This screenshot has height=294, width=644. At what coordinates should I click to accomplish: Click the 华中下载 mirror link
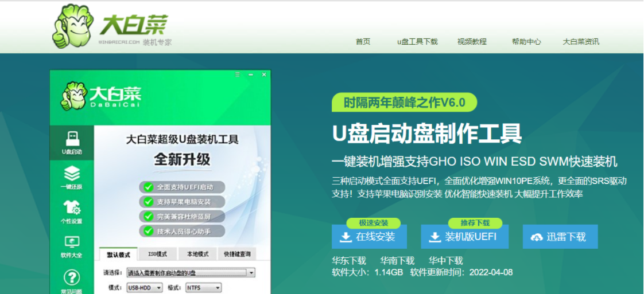[x=446, y=260]
